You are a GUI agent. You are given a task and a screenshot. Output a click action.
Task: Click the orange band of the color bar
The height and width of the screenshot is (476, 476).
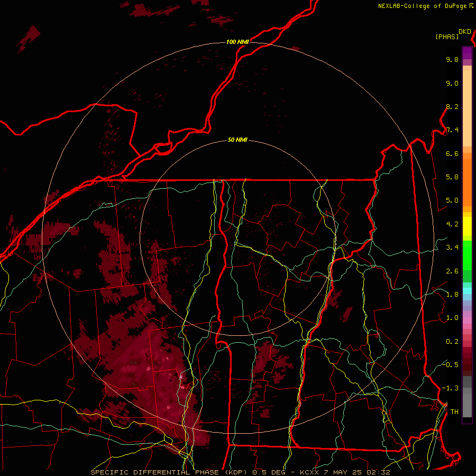(x=467, y=182)
